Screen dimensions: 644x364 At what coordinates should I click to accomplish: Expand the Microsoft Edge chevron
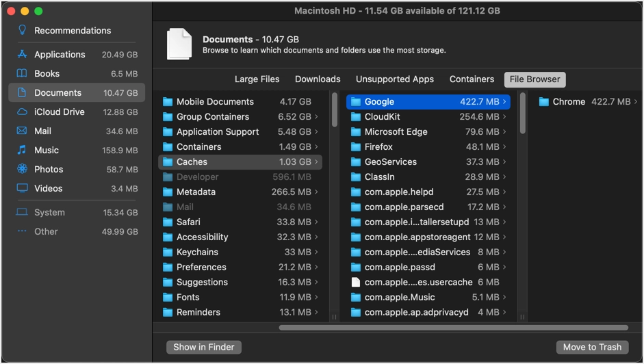click(504, 132)
